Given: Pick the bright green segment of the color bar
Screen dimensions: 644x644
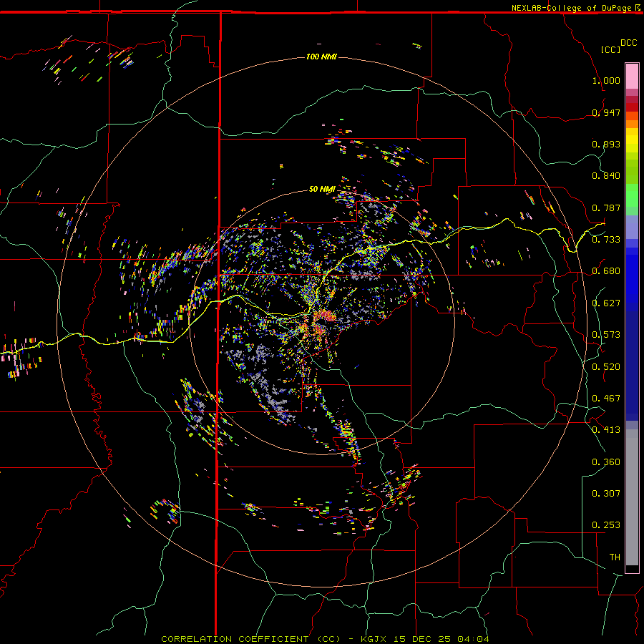Looking at the screenshot, I should click(632, 195).
